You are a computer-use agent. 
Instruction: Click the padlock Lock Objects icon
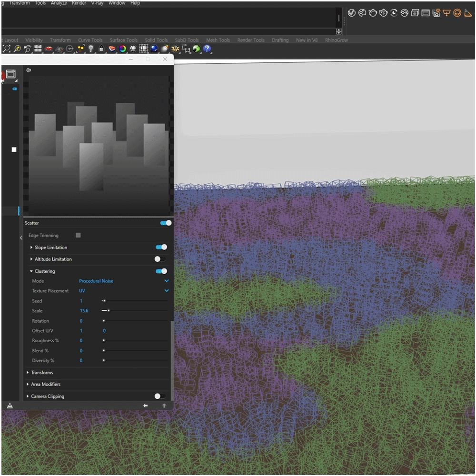pos(101,49)
